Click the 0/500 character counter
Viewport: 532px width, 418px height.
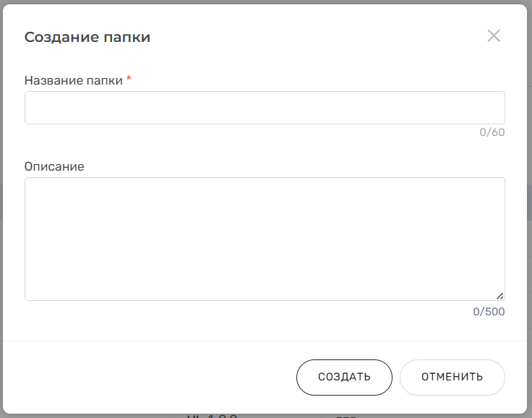[489, 312]
